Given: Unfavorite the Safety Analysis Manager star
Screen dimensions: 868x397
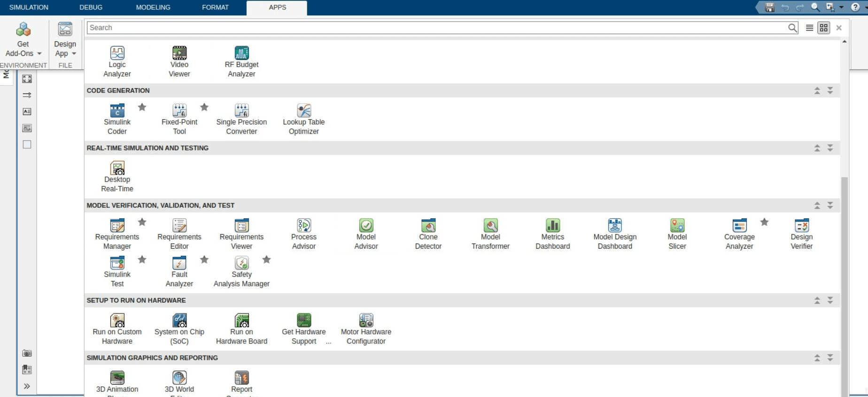Looking at the screenshot, I should click(x=266, y=260).
